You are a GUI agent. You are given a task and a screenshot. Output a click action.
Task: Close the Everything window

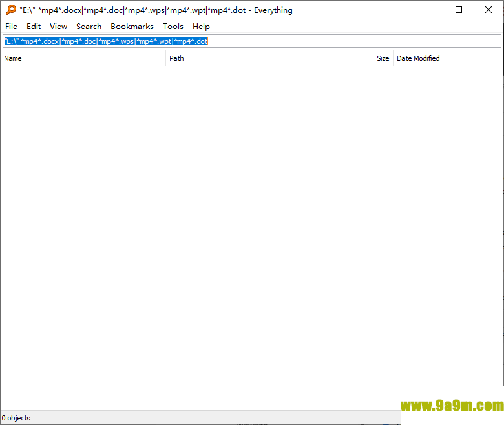pyautogui.click(x=488, y=10)
